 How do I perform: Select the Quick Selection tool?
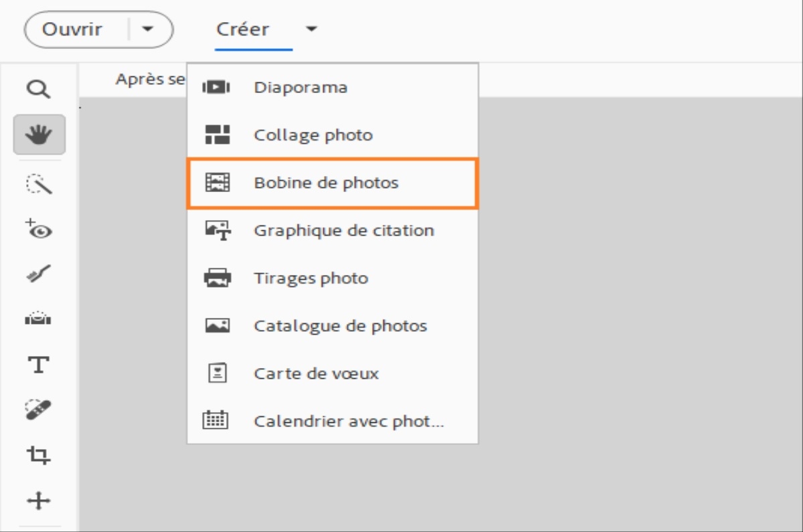pyautogui.click(x=39, y=184)
